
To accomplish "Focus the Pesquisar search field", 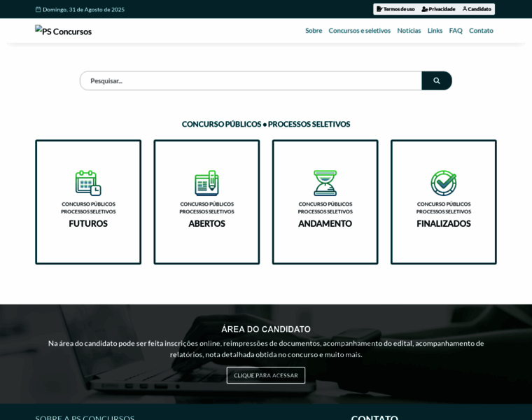I will (x=251, y=80).
